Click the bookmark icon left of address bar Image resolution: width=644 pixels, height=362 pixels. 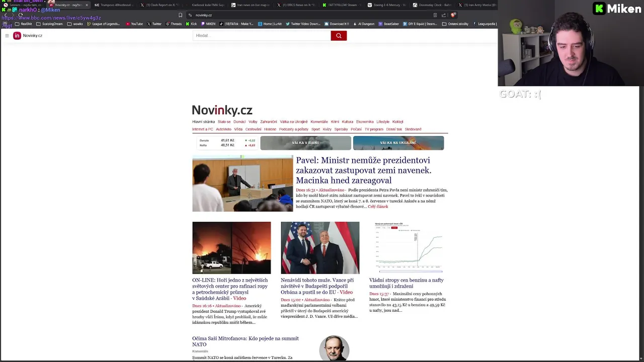coord(180,15)
